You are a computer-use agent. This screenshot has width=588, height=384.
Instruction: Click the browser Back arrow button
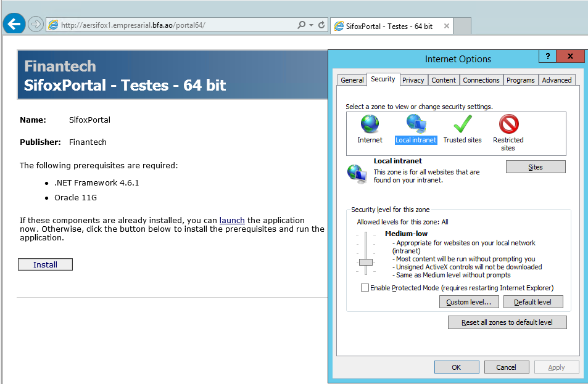[x=14, y=25]
